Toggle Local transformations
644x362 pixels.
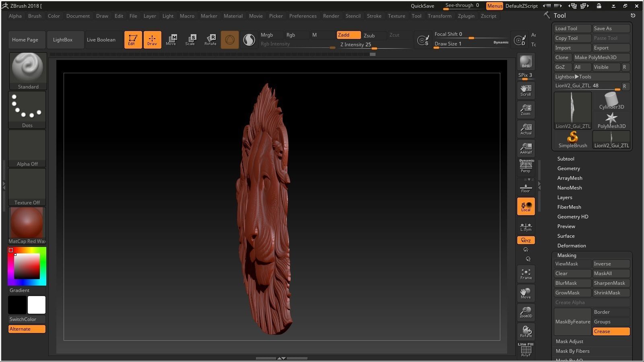(x=526, y=206)
